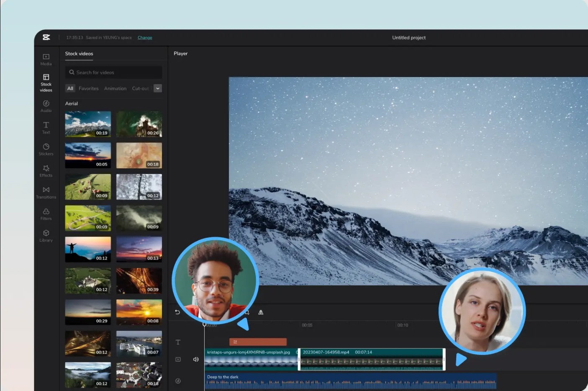Select the 20230407-164958.mp4 clip
Screen dimensions: 588x391
point(372,360)
